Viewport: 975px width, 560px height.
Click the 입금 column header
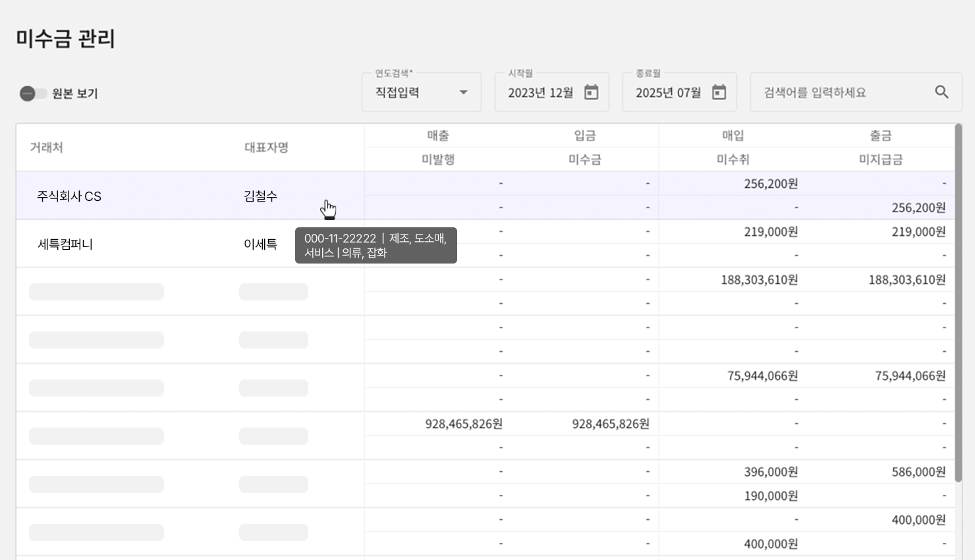coord(585,136)
